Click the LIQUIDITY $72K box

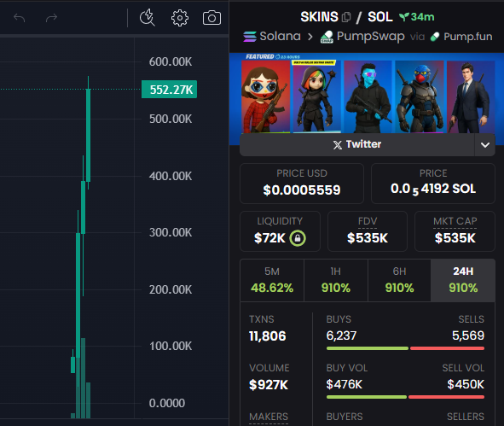pos(280,231)
